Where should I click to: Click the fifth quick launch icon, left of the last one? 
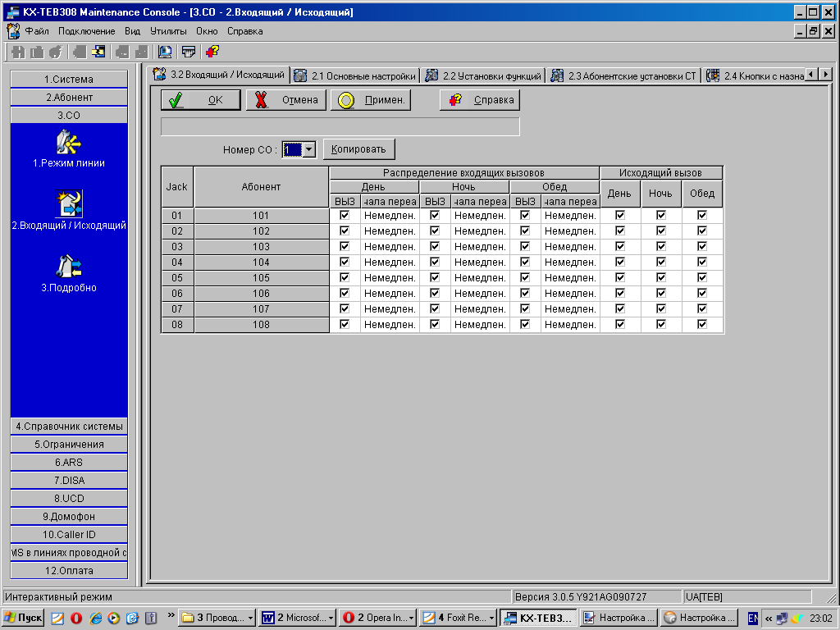click(x=132, y=619)
